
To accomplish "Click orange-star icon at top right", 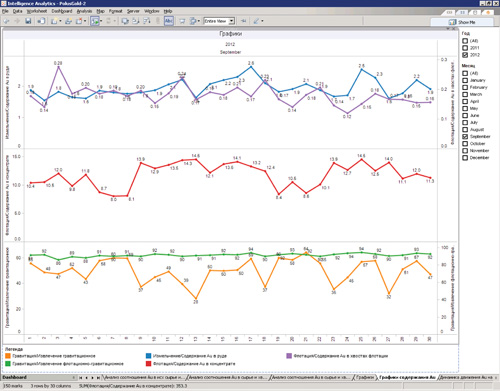I will (488, 12).
